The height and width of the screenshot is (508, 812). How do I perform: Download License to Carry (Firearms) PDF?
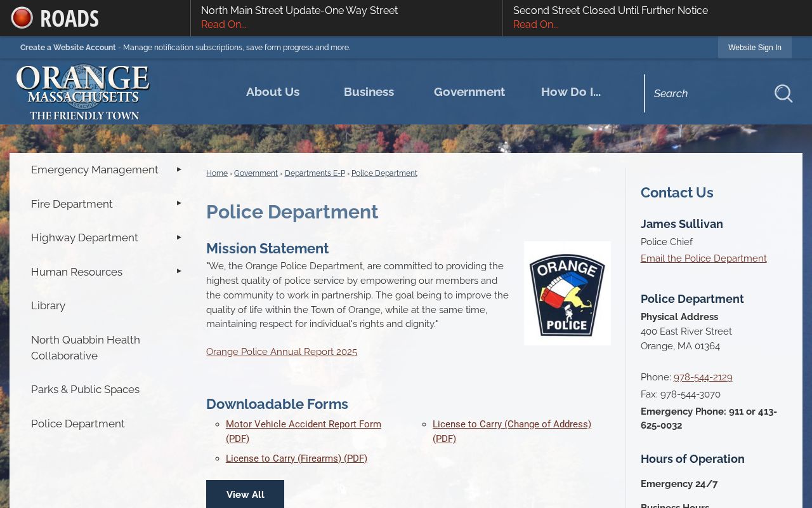click(x=296, y=458)
